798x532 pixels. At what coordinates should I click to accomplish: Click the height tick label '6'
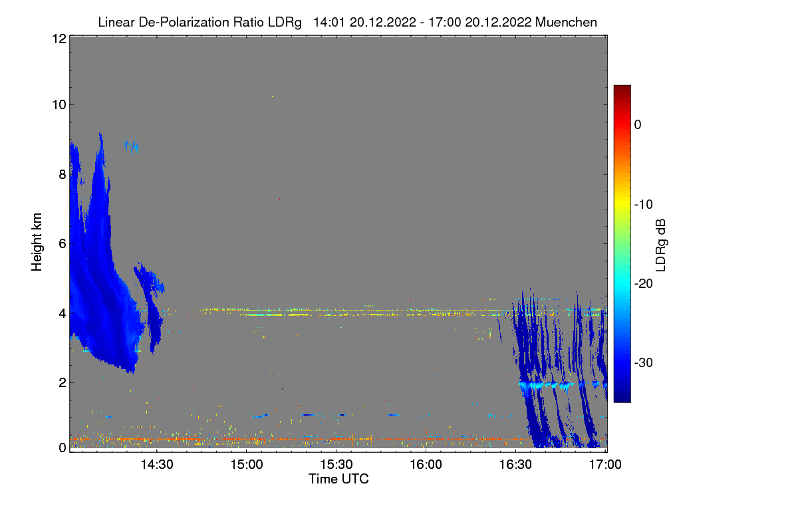click(x=62, y=243)
